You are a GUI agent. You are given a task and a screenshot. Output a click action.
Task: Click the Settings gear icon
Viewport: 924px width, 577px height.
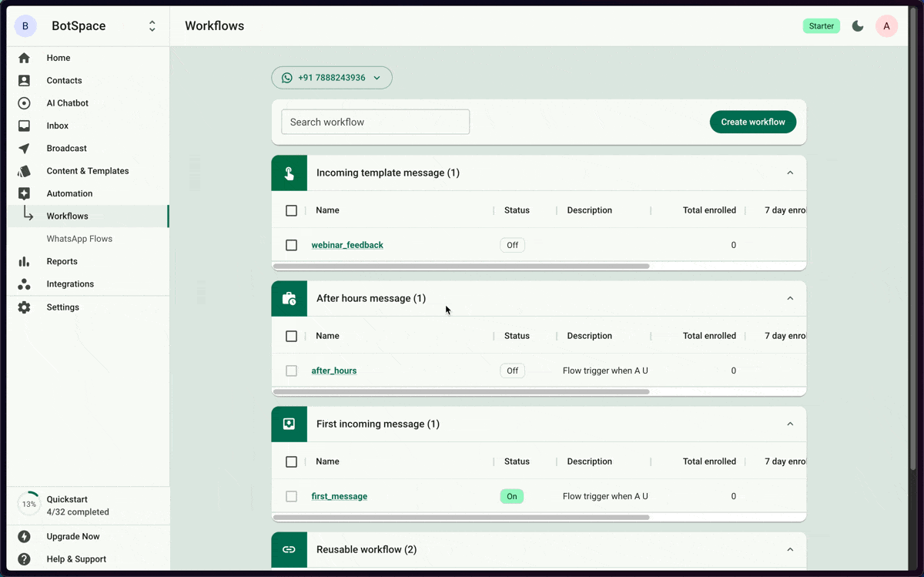[x=24, y=307]
